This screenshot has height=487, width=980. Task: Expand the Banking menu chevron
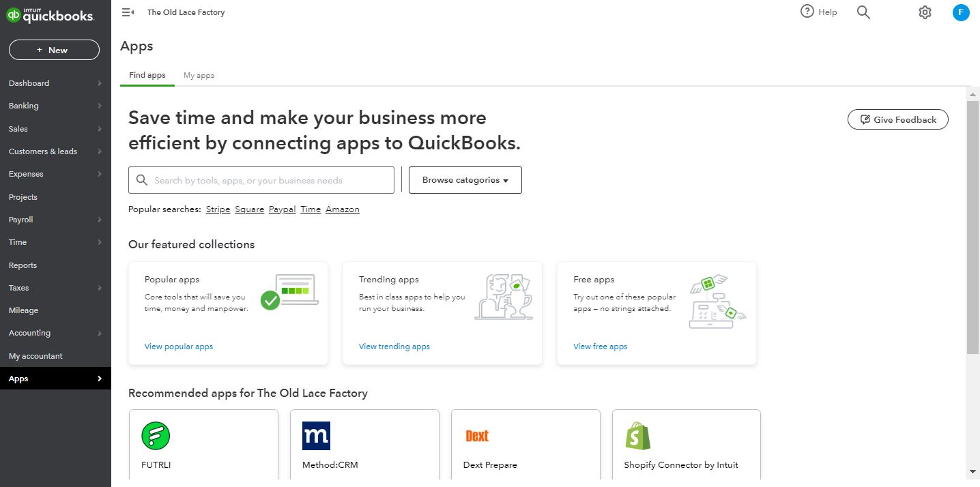tap(100, 106)
